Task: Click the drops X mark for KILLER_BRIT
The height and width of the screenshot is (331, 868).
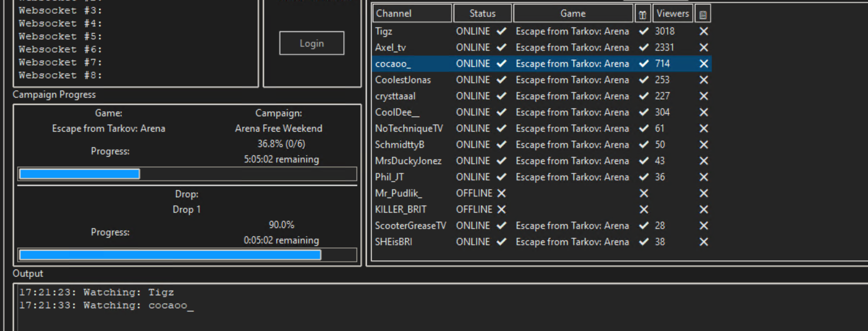Action: coord(644,210)
